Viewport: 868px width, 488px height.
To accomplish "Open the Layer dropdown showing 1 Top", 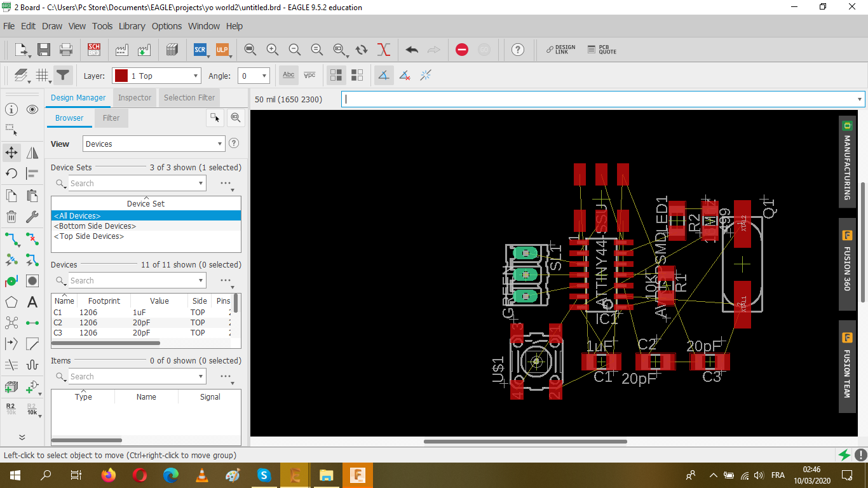I will pos(156,76).
